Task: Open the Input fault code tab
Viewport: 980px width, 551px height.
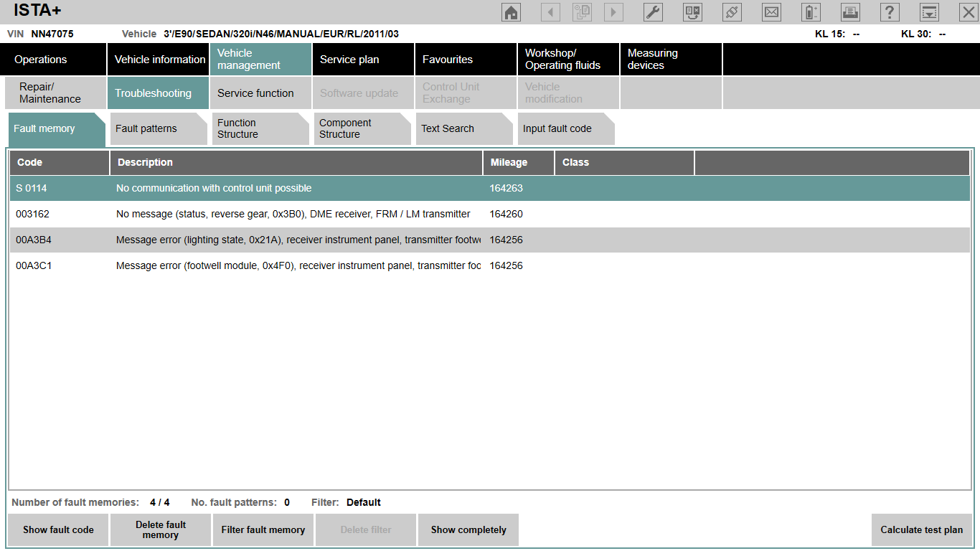Action: click(566, 129)
